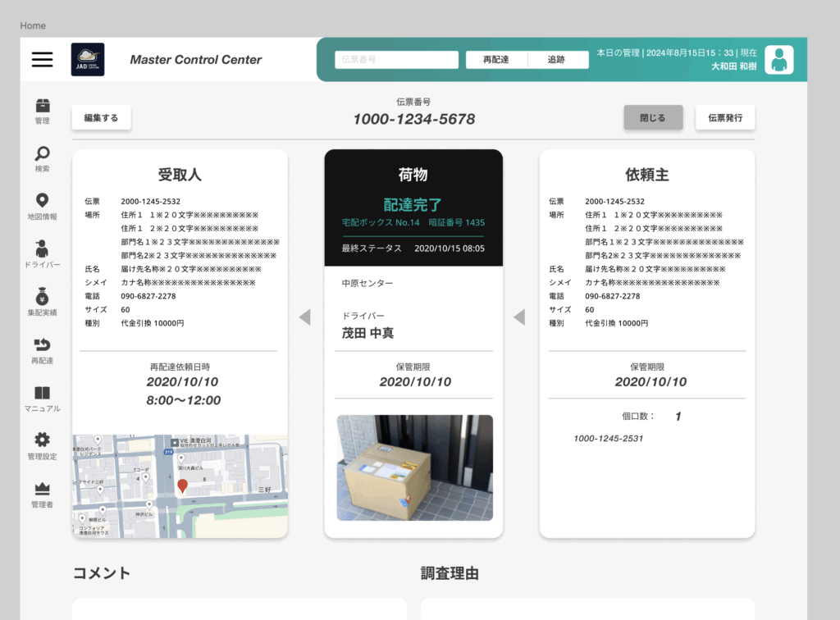Select 地図情報 map pin icon
The height and width of the screenshot is (620, 840).
coord(42,201)
